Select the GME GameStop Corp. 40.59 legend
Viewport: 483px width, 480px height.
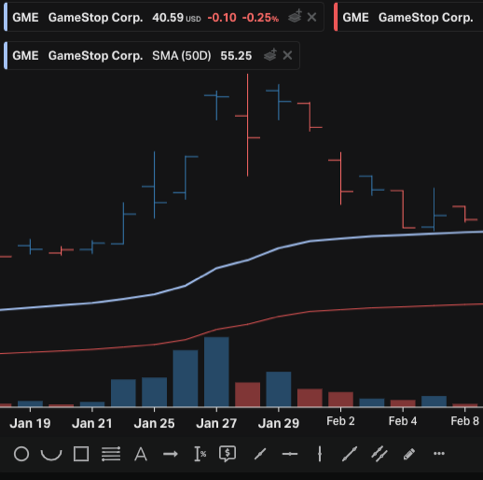(x=164, y=17)
